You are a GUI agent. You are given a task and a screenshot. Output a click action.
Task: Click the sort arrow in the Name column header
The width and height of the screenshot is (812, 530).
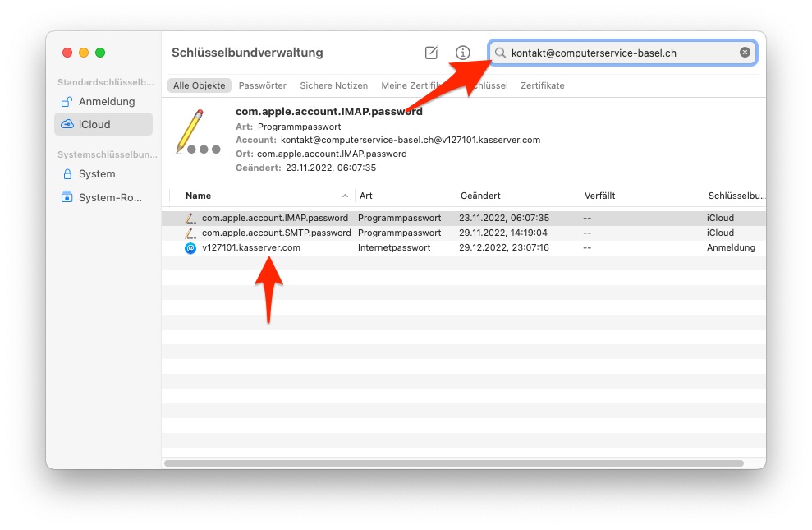[345, 196]
